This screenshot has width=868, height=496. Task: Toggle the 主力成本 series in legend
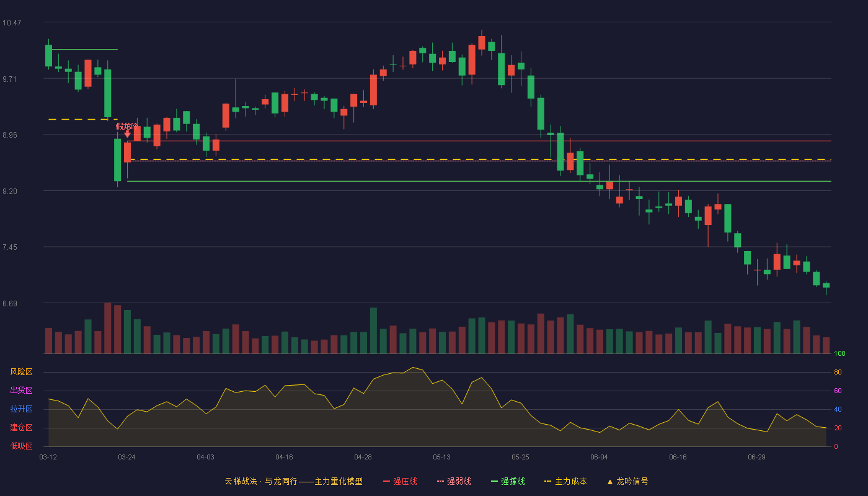tap(565, 482)
